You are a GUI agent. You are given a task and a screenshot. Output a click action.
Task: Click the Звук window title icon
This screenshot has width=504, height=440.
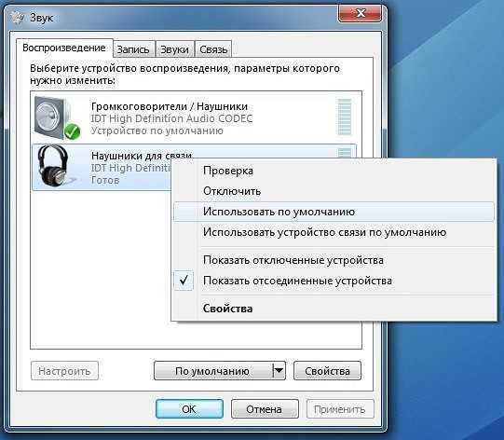18,18
